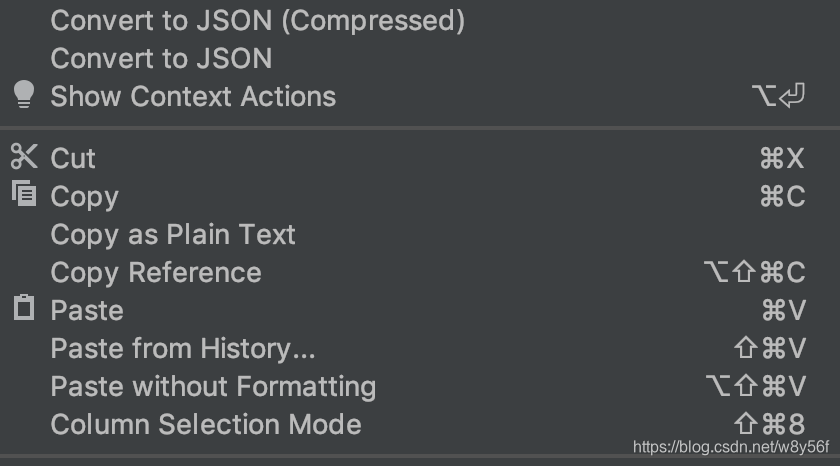The image size is (840, 466).
Task: Select the Cut menu item
Action: 73,158
